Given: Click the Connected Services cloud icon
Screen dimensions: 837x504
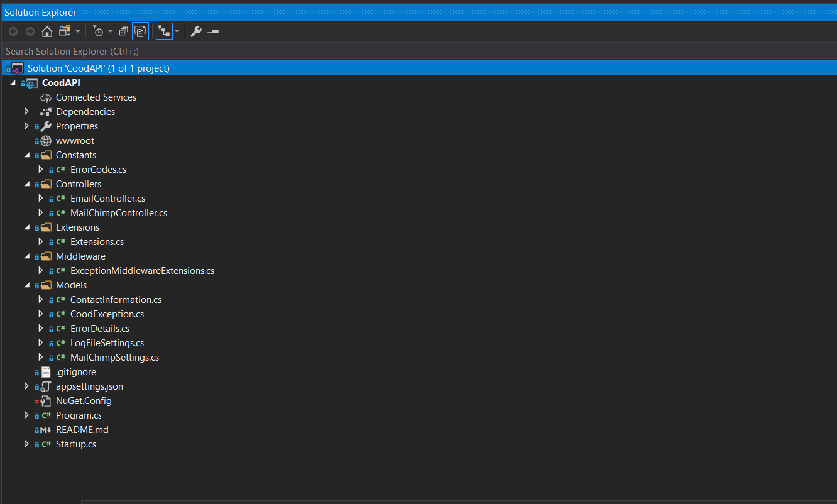Looking at the screenshot, I should 46,97.
